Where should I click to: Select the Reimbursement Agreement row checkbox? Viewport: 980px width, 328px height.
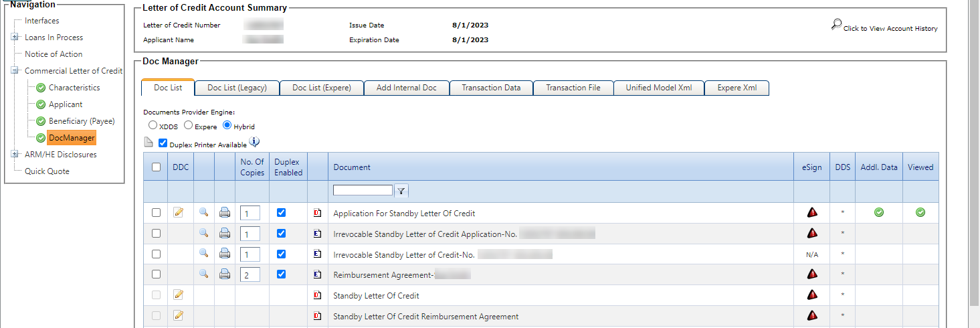tap(156, 274)
